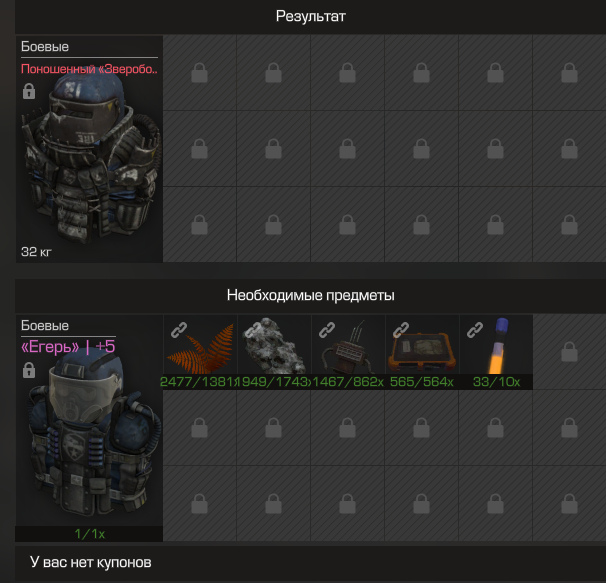Click the 565/564x quantity counter

tap(422, 382)
